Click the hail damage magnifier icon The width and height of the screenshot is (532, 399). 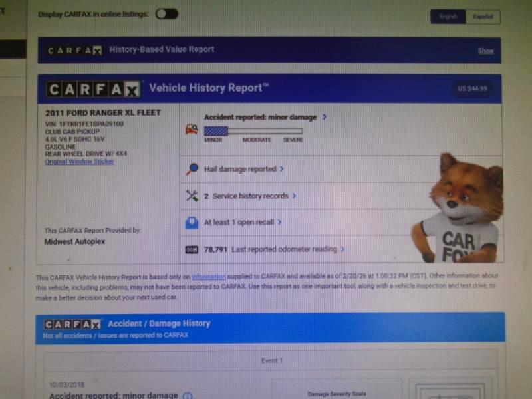click(x=192, y=169)
